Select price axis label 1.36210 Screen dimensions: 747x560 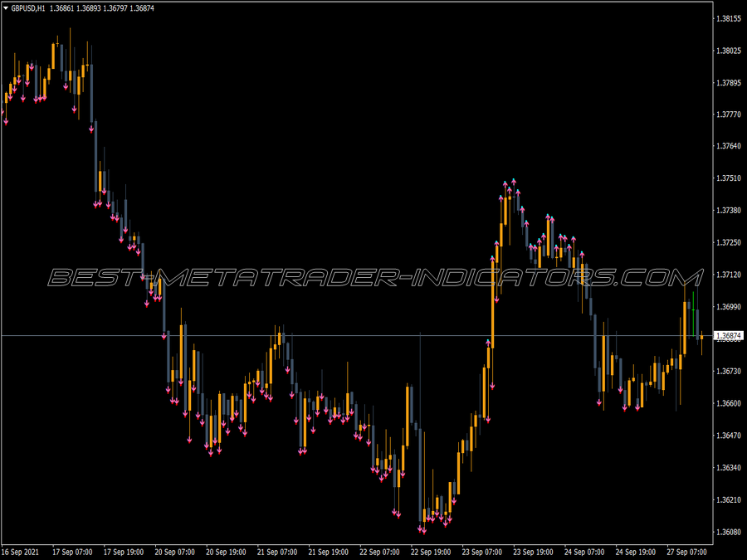[729, 500]
